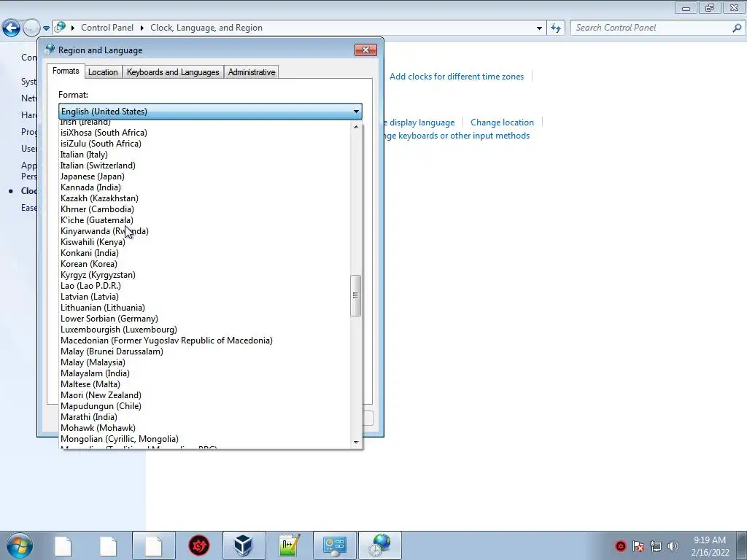
Task: Select Kinyarwanda (Rwanda) format
Action: click(205, 231)
